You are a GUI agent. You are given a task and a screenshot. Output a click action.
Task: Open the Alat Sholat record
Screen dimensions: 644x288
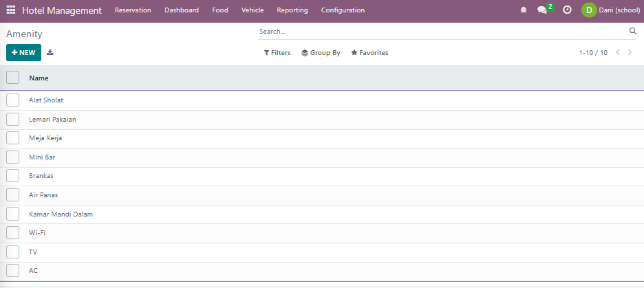[46, 100]
